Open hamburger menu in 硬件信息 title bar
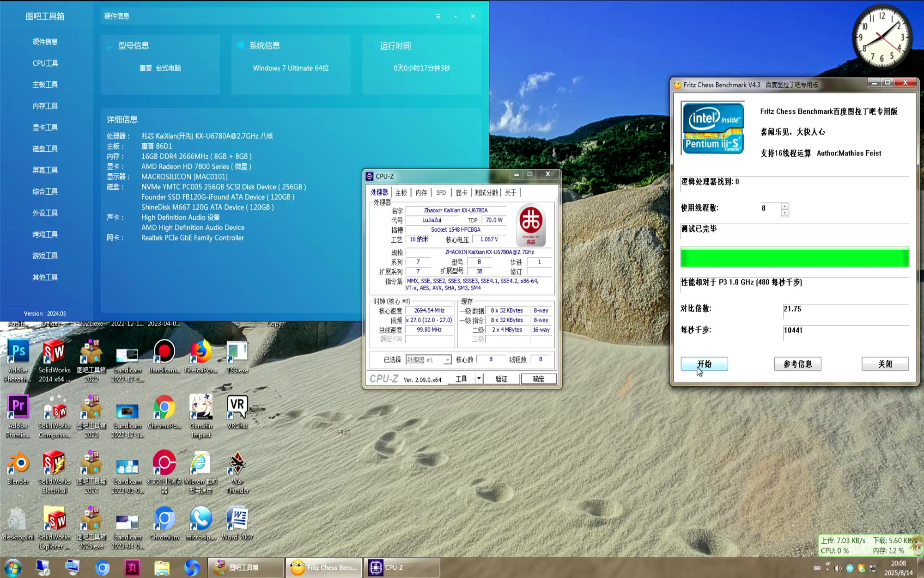 438,16
